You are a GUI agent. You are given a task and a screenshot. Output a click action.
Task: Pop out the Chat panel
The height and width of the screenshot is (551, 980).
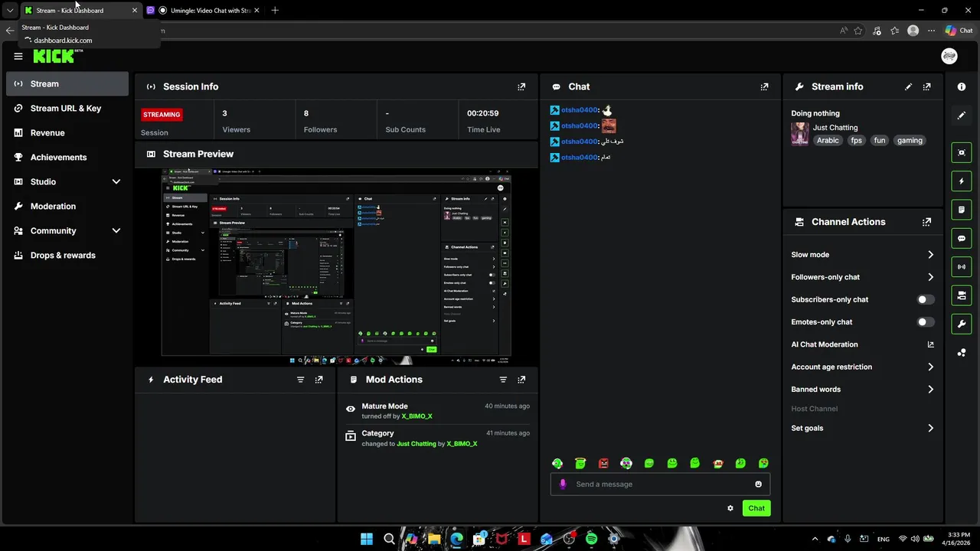pyautogui.click(x=764, y=87)
